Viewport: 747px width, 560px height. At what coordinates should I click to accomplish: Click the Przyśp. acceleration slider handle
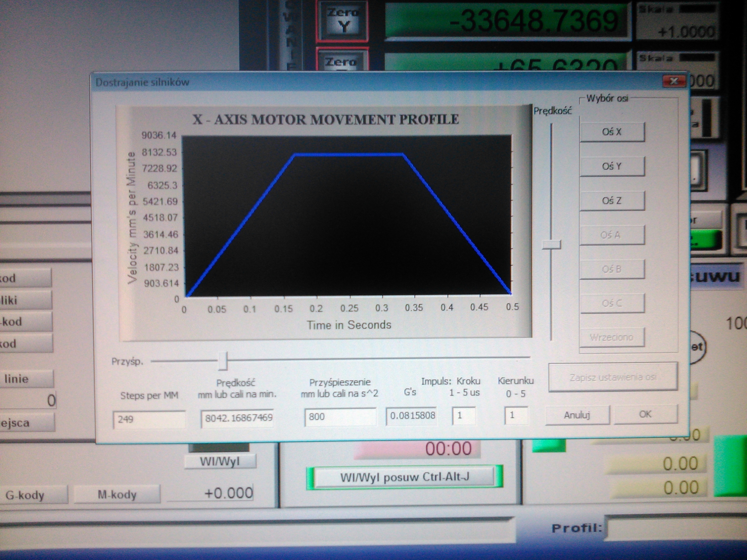click(223, 361)
